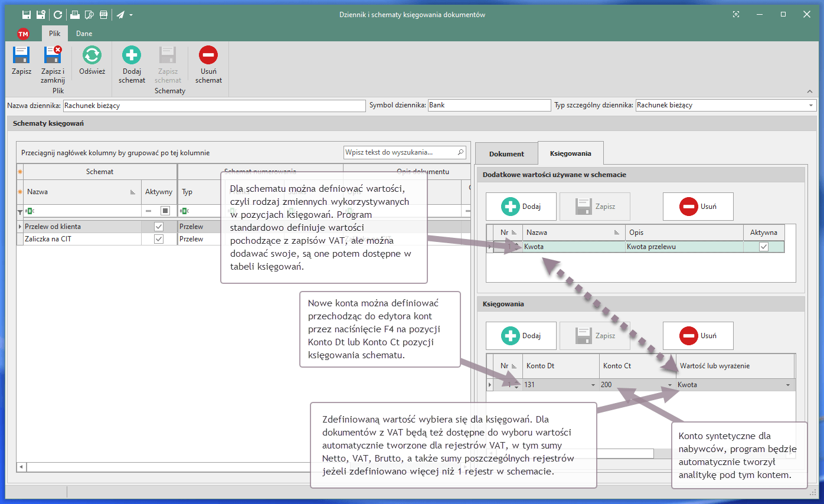Viewport: 824px width, 504px height.
Task: Click Usuń button in Dodatkowe wartości section
Action: [698, 207]
